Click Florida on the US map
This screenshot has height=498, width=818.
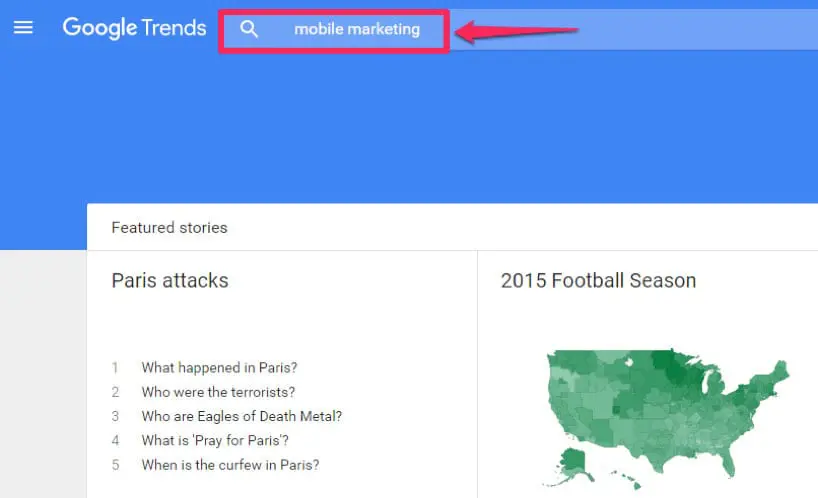[727, 461]
